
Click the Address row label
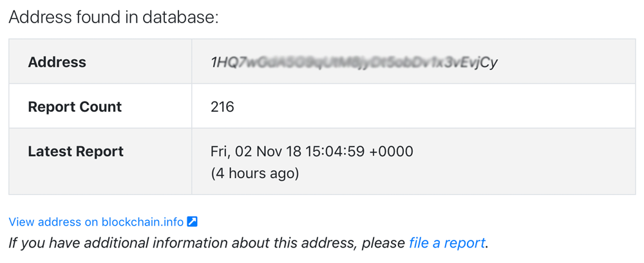pos(57,62)
